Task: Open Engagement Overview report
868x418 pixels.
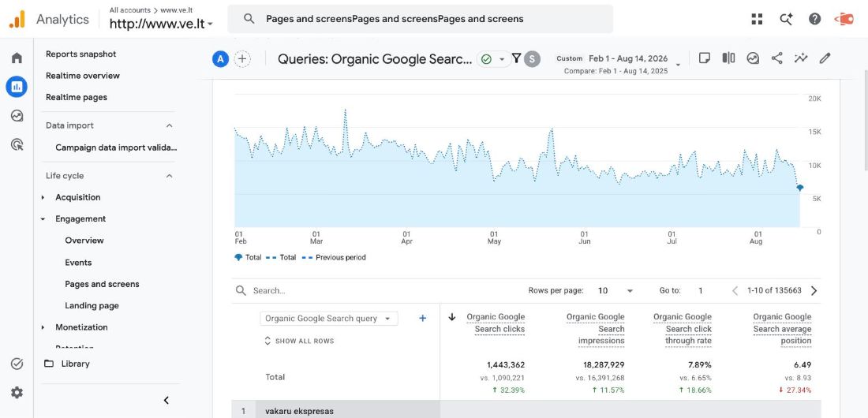Action: click(84, 241)
